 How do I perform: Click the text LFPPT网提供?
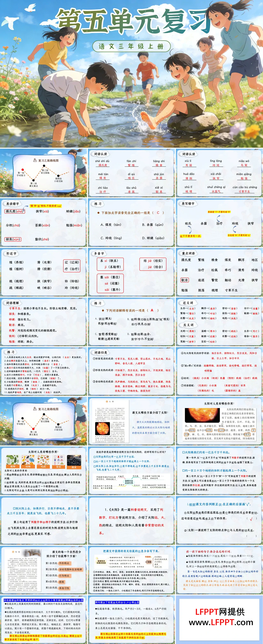(220, 612)
